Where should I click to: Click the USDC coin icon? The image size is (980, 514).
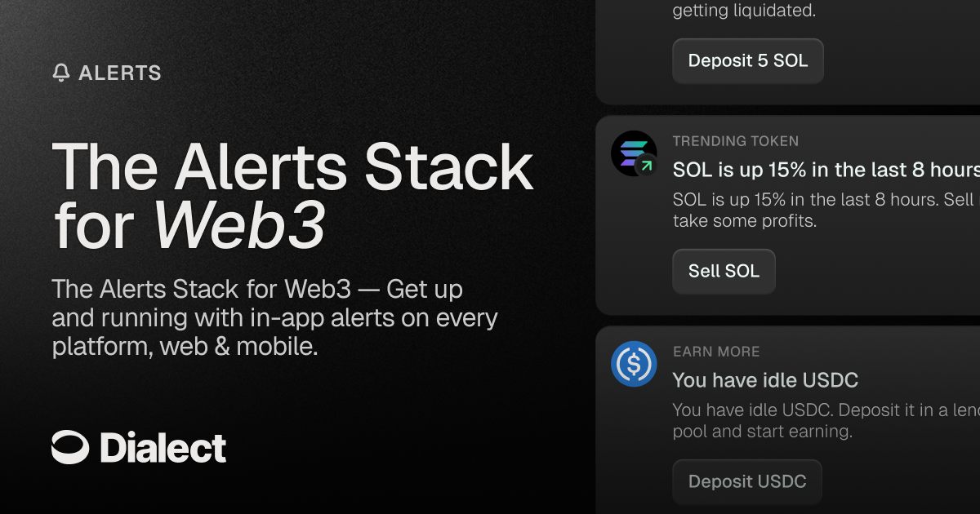tap(634, 364)
